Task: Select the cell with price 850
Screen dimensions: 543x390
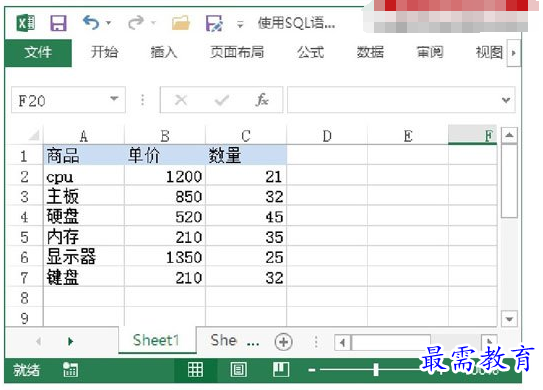Action: pyautogui.click(x=165, y=196)
